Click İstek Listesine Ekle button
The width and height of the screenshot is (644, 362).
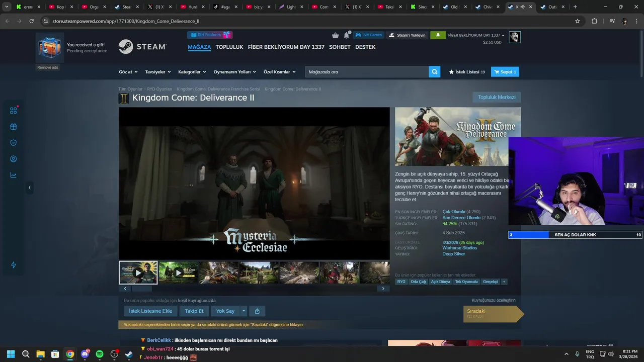[150, 311]
